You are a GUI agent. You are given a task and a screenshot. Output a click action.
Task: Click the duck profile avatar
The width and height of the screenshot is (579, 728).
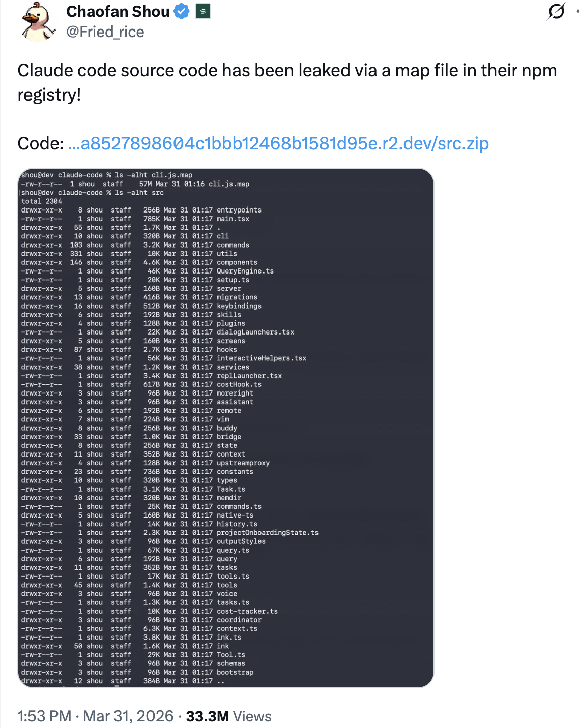tap(39, 21)
